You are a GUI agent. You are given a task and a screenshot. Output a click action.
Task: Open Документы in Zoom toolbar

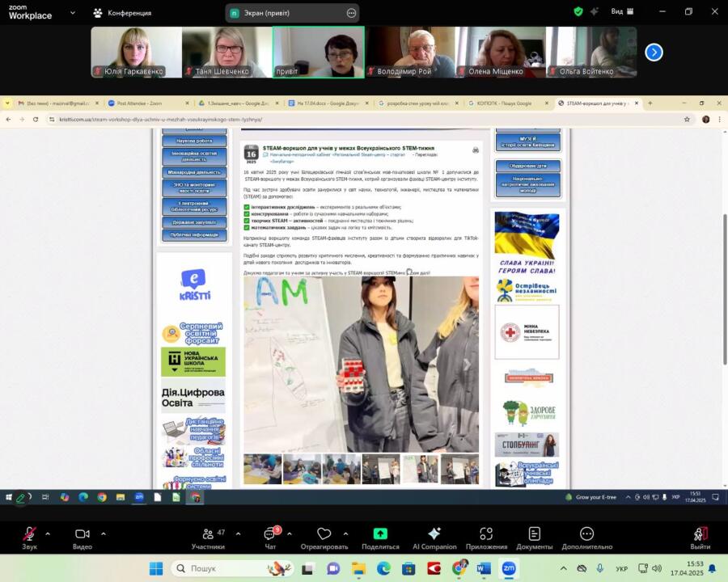pyautogui.click(x=535, y=538)
